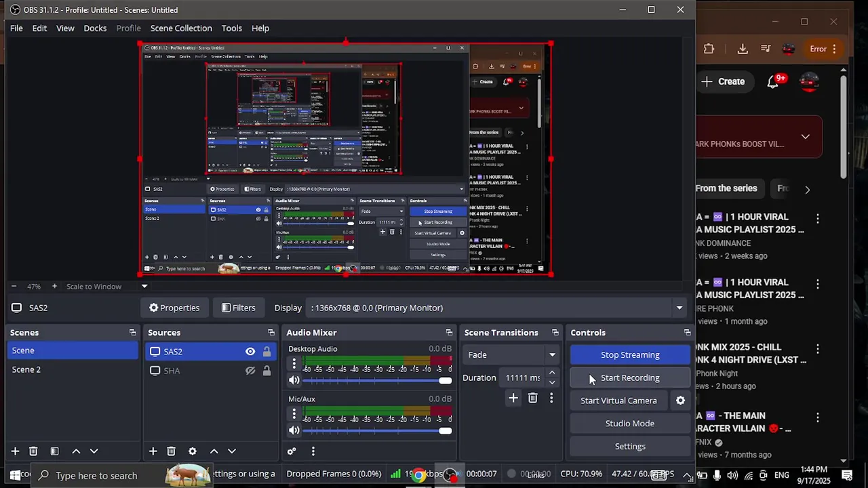Image resolution: width=868 pixels, height=488 pixels.
Task: Click Stop Streaming button
Action: (x=630, y=355)
